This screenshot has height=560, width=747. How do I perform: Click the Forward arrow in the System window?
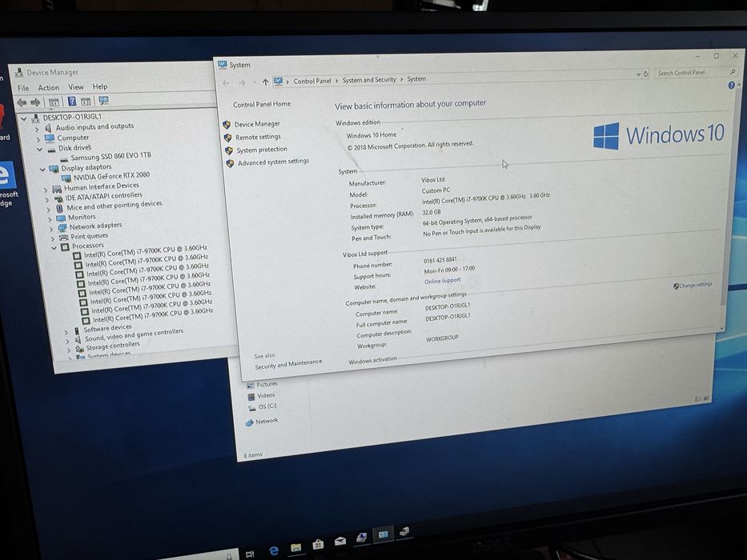tap(242, 83)
